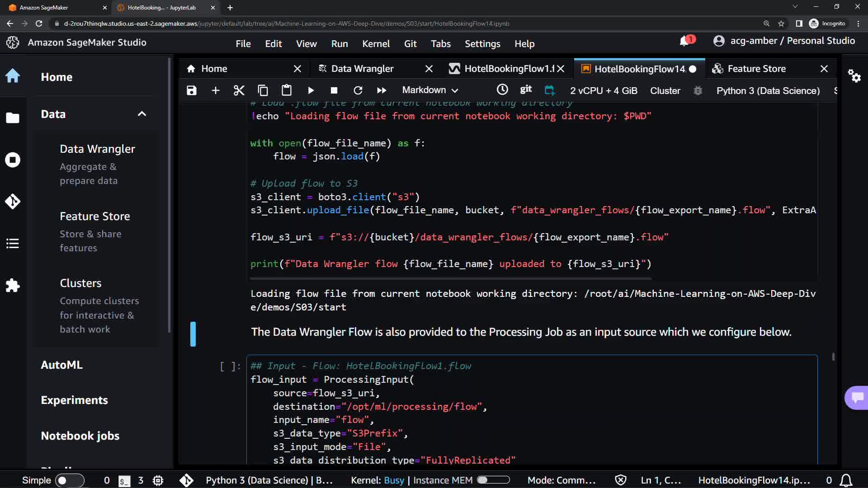Viewport: 868px width, 488px height.
Task: Interrupt the kernel with the stop icon
Action: tap(334, 90)
